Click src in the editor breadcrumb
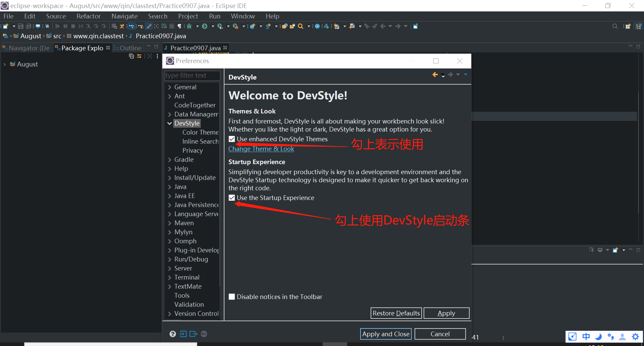The height and width of the screenshot is (346, 644). tap(57, 36)
